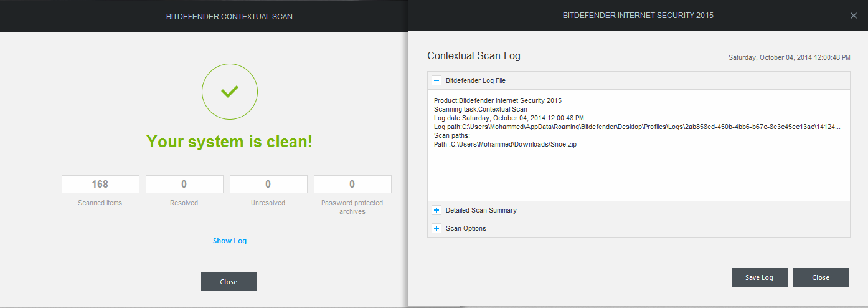The image size is (868, 308).
Task: Select the 168 scanned items box
Action: pos(100,184)
